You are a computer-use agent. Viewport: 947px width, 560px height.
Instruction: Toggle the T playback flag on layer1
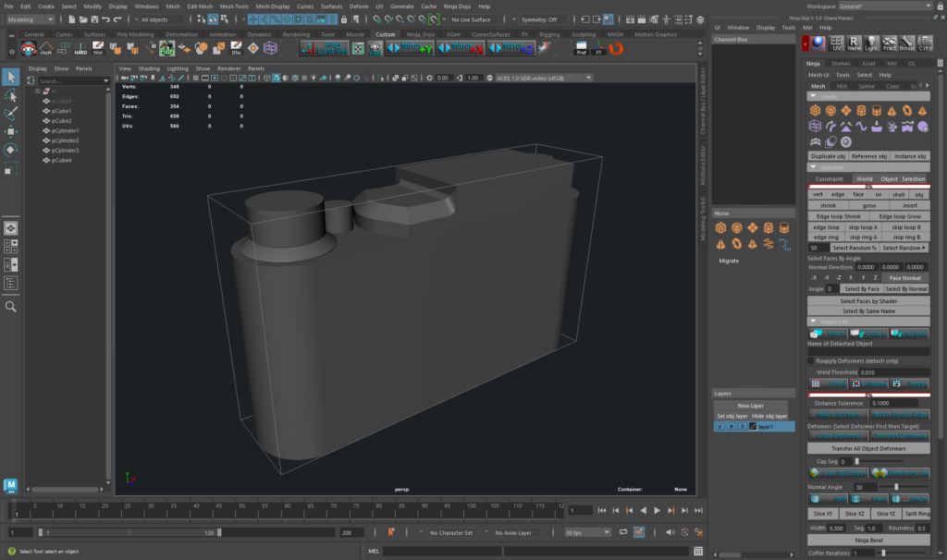742,426
